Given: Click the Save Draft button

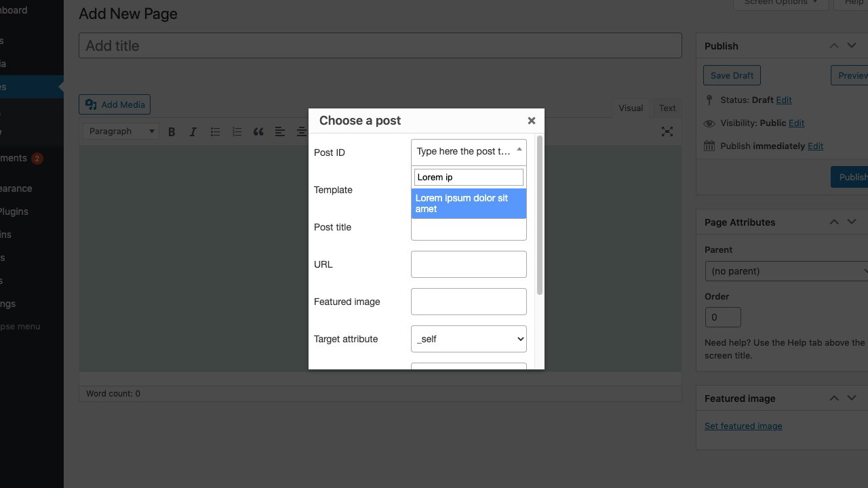Looking at the screenshot, I should point(732,75).
